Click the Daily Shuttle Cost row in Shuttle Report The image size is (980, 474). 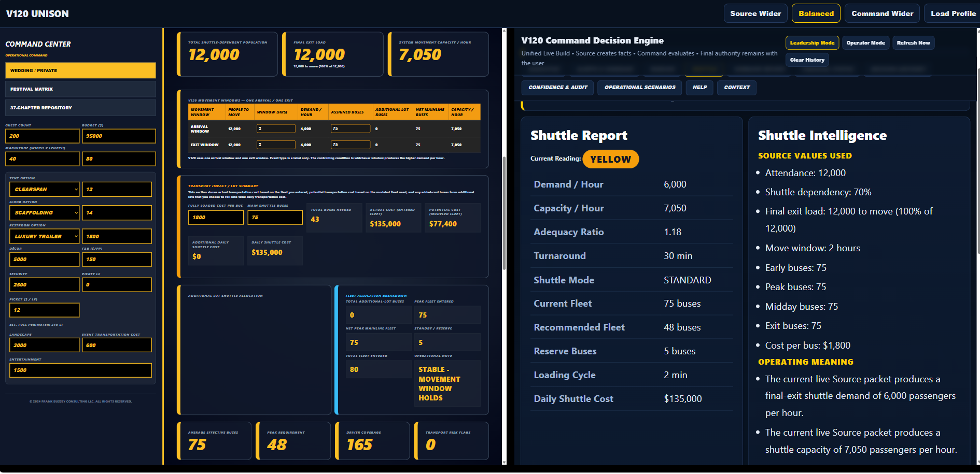click(632, 399)
